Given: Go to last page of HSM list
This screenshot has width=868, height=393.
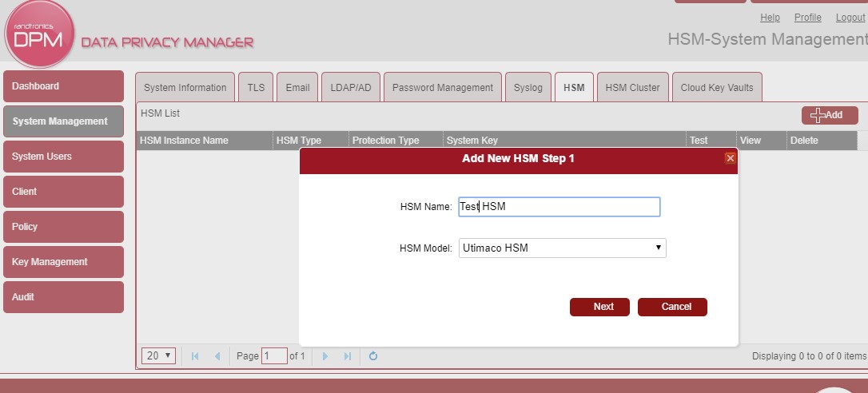Looking at the screenshot, I should 348,356.
